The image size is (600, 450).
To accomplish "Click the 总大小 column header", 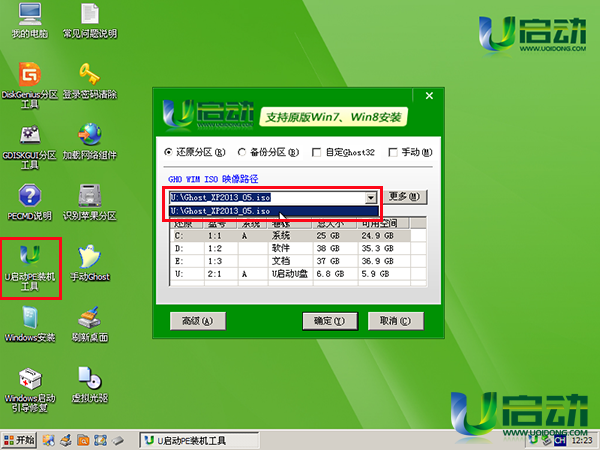I will click(x=335, y=223).
